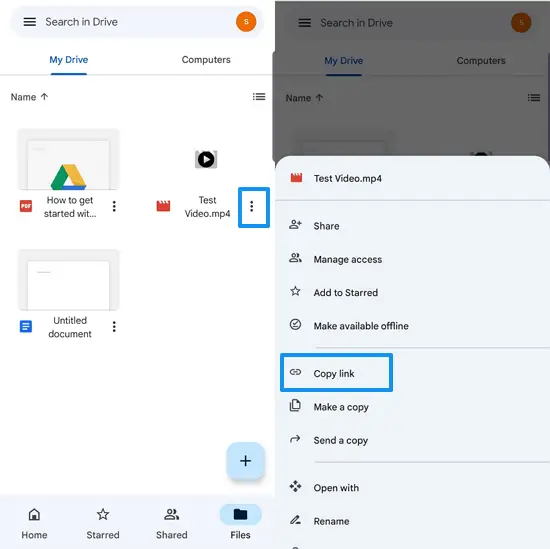
Task: Open three-dot menu for How to get started PDF
Action: coord(114,207)
